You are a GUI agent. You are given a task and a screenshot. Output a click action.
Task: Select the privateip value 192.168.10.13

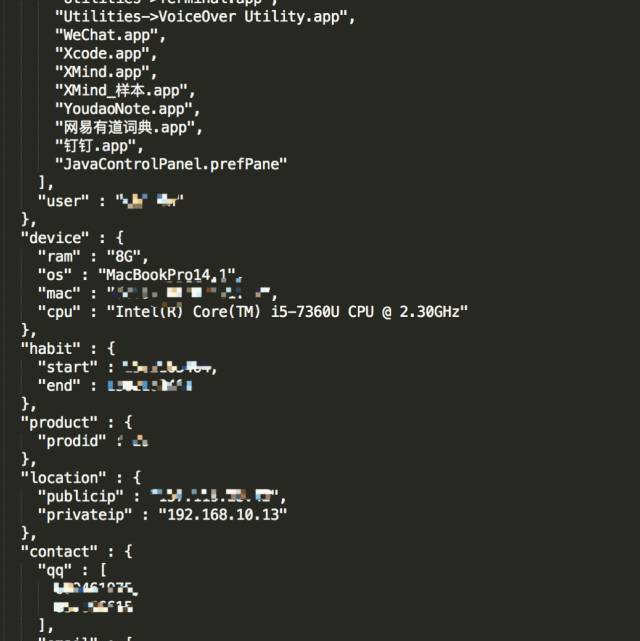[223, 515]
